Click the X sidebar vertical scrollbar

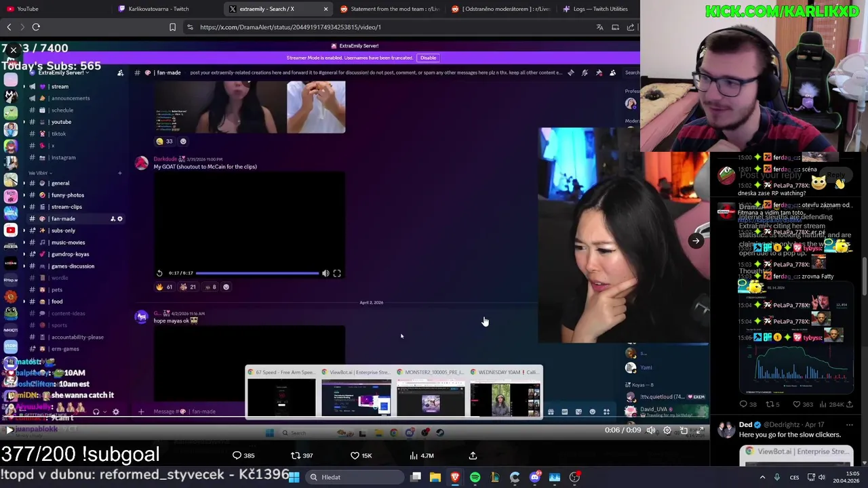tap(864, 277)
